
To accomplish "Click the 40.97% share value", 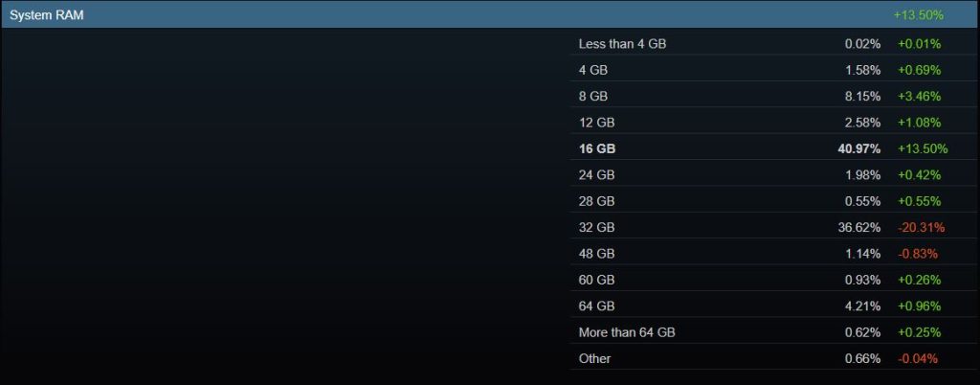I will click(x=860, y=148).
